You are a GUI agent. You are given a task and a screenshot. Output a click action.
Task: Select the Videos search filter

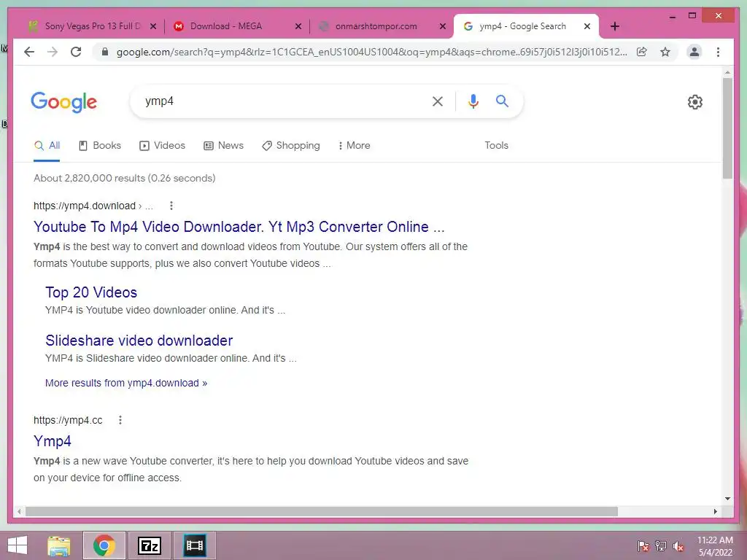tap(162, 146)
